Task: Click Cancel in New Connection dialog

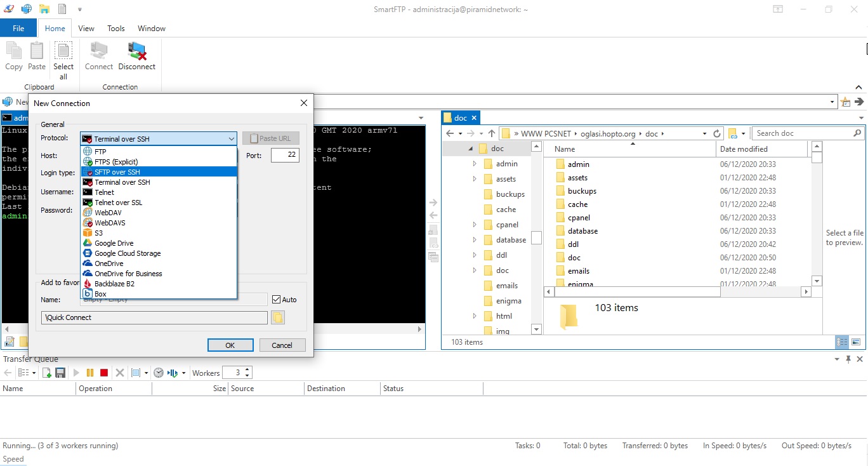Action: pyautogui.click(x=282, y=345)
